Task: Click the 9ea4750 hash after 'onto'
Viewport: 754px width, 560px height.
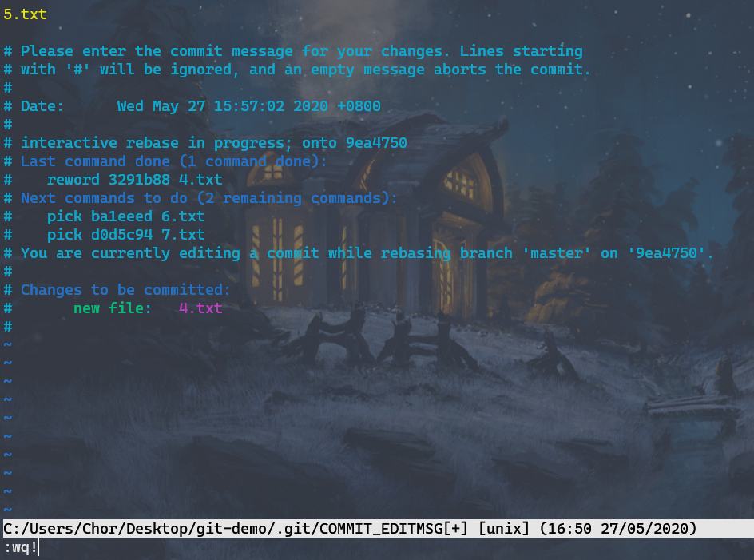Action: click(376, 143)
